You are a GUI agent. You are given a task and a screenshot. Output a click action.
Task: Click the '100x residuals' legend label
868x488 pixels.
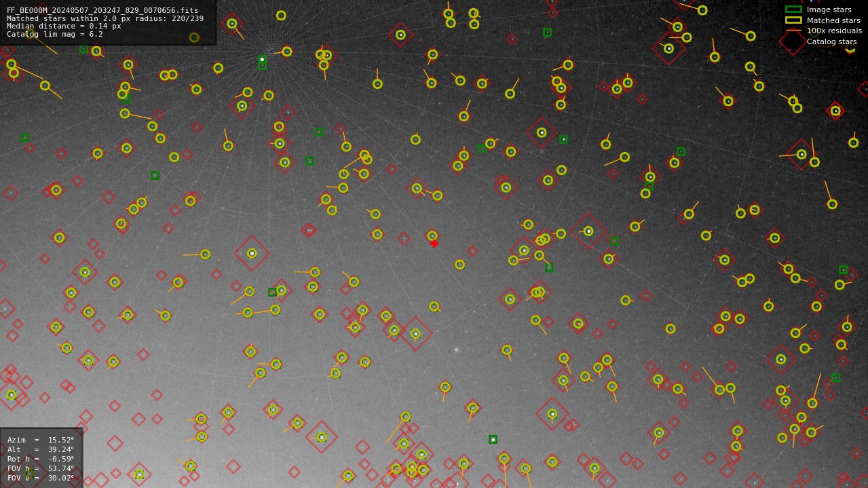tap(834, 31)
